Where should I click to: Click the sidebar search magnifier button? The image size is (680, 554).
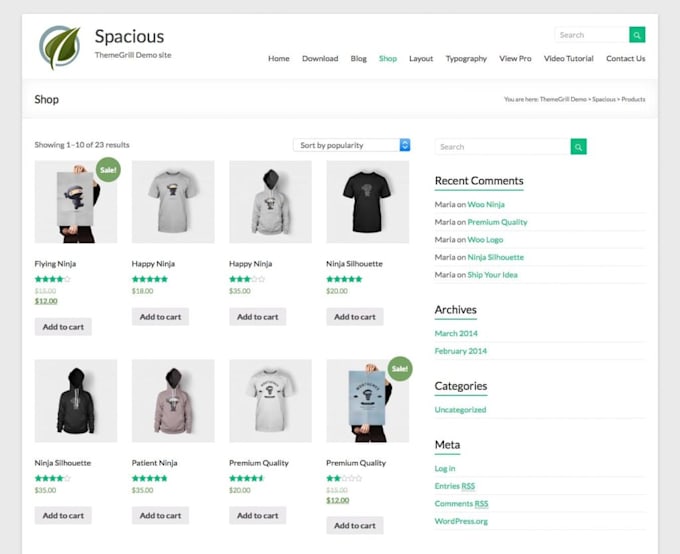579,147
